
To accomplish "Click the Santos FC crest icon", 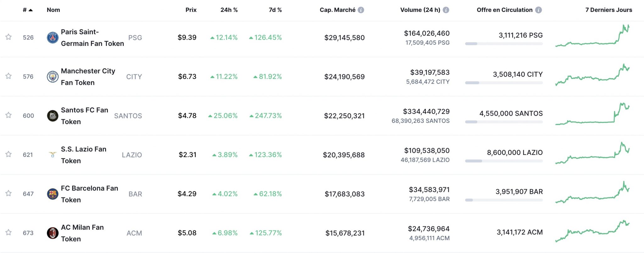I will (53, 116).
